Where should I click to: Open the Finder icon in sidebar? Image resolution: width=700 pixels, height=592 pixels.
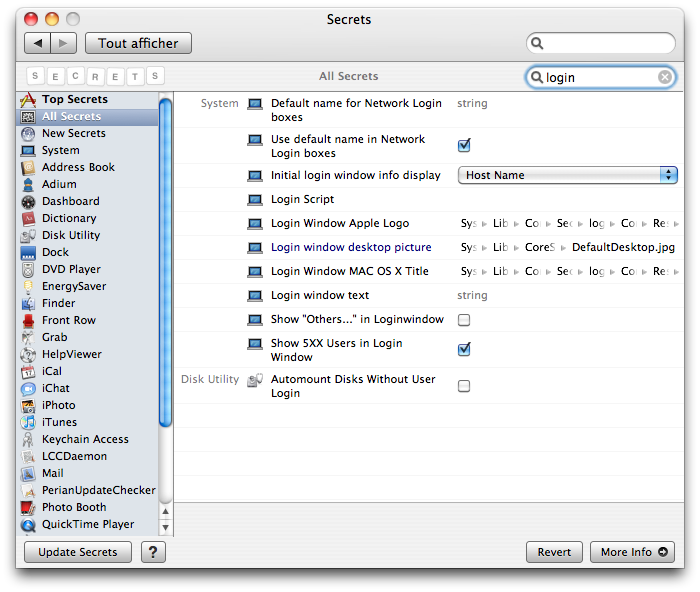click(x=28, y=304)
